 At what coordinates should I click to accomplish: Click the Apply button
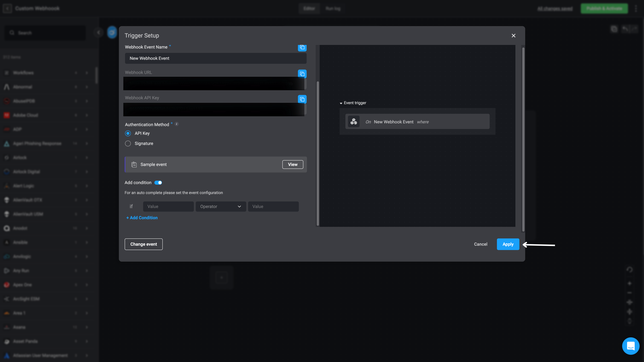(508, 244)
